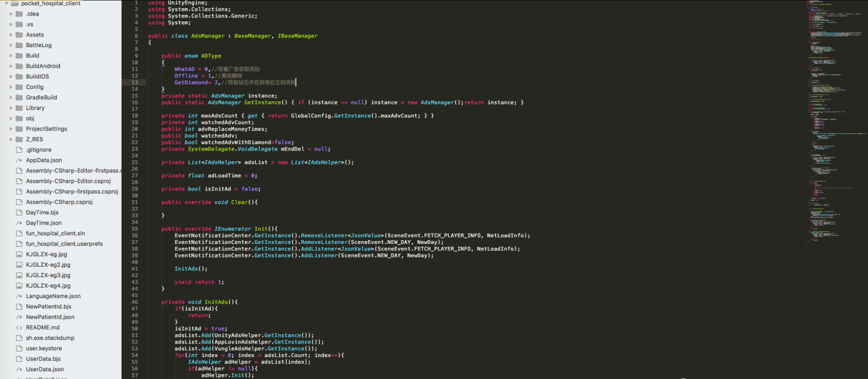This screenshot has width=868, height=379.
Task: Expand the Config folder arrow
Action: pyautogui.click(x=11, y=87)
